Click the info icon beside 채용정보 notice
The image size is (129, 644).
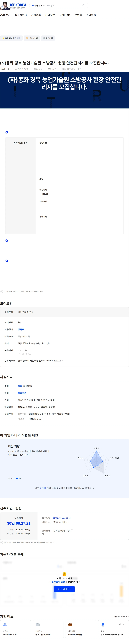(x=1, y=292)
